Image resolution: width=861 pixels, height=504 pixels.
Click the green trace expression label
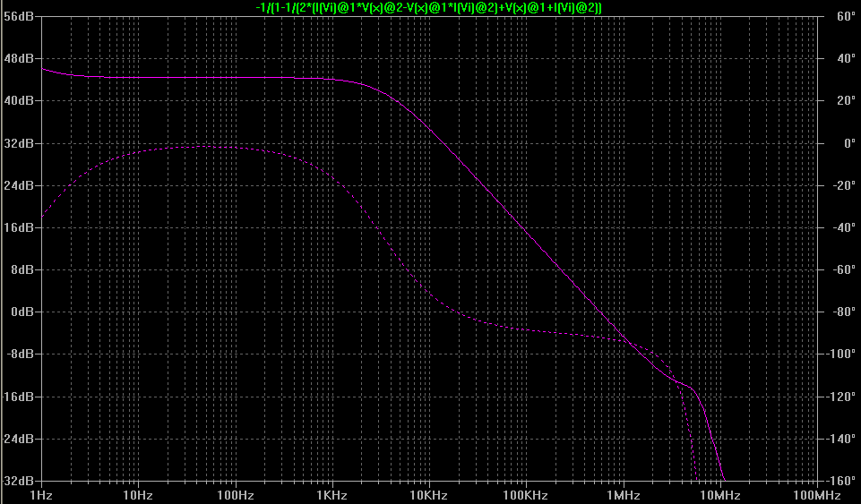coord(429,8)
